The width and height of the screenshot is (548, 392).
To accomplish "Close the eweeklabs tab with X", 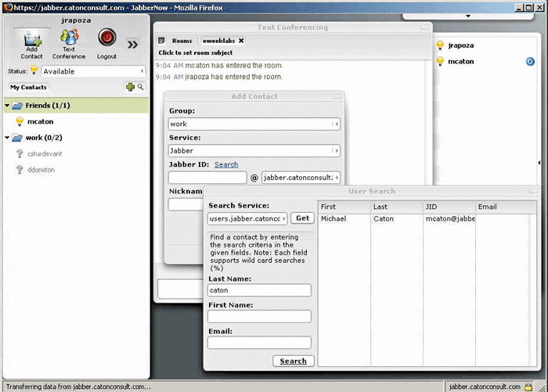I will click(241, 41).
